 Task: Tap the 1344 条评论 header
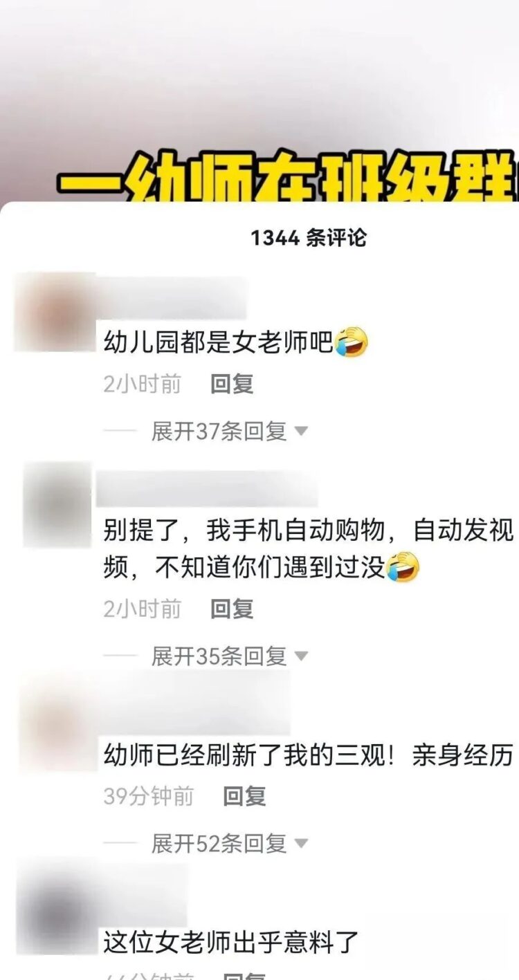[308, 238]
